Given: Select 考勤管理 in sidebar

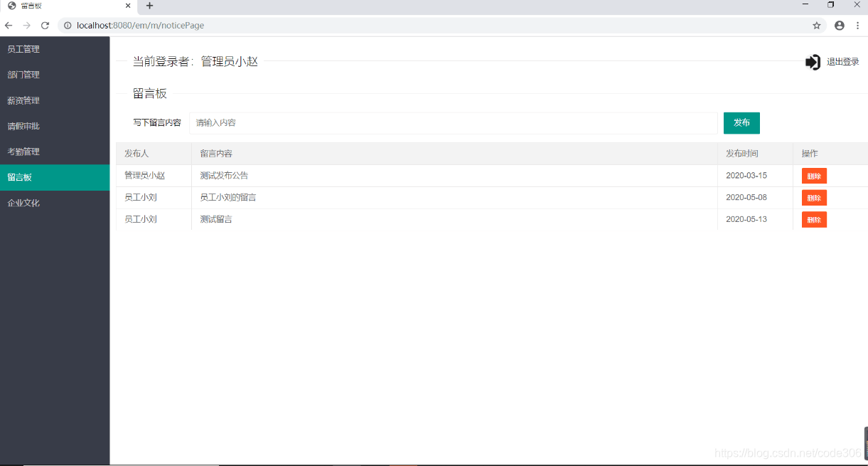Looking at the screenshot, I should click(x=55, y=152).
